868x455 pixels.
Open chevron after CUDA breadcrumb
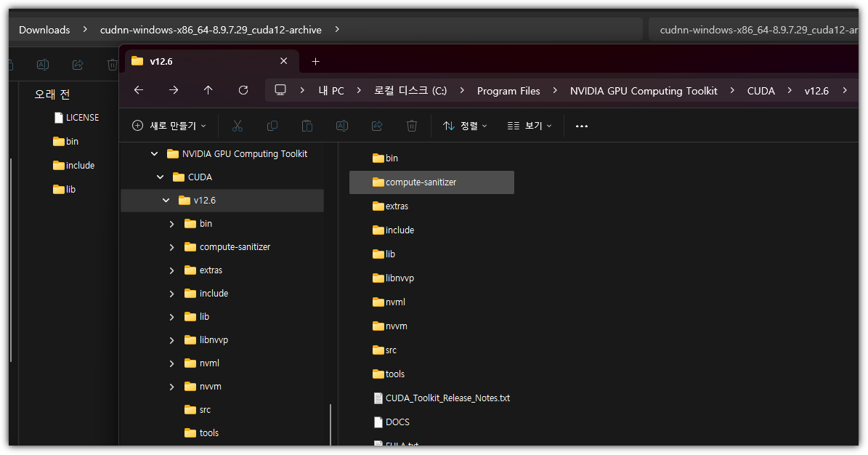[790, 90]
